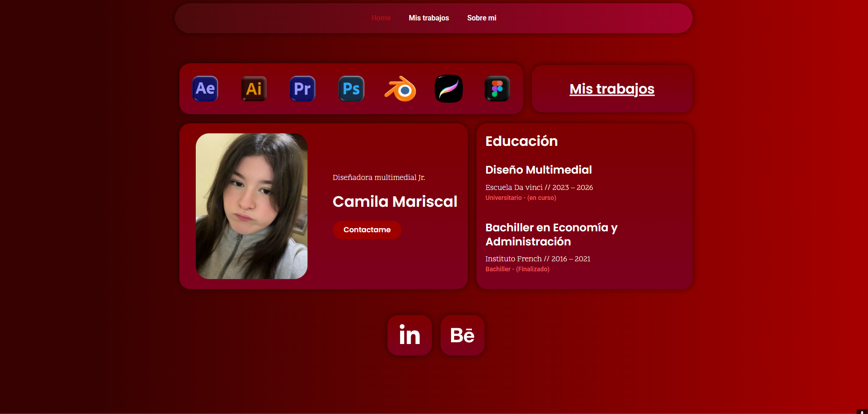Image resolution: width=868 pixels, height=414 pixels.
Task: Go to Home in navbar
Action: (x=381, y=18)
